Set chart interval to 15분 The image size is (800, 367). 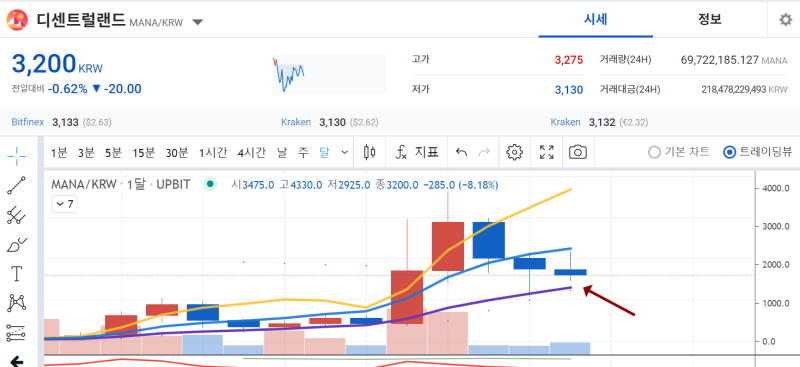pos(143,153)
